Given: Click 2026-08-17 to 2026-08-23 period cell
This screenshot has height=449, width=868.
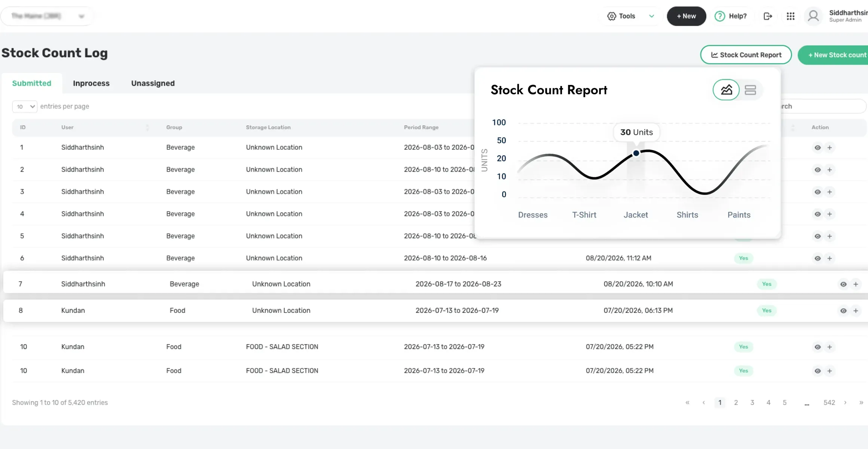Looking at the screenshot, I should (x=458, y=284).
